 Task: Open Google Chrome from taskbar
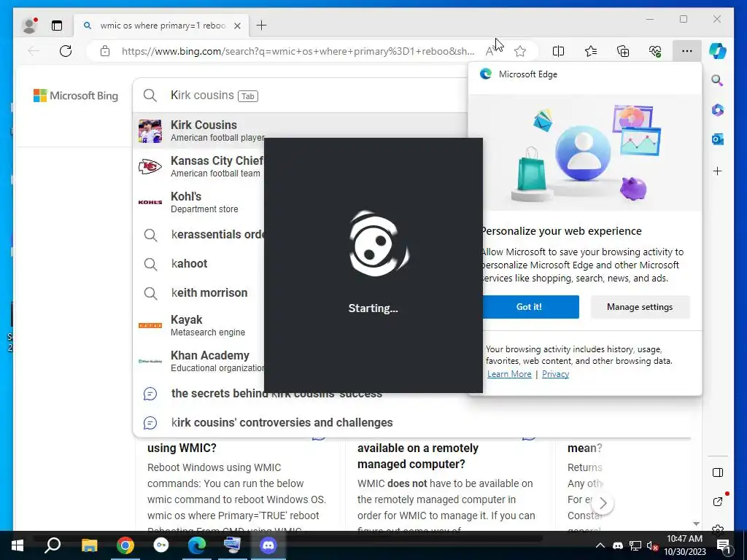tap(125, 545)
